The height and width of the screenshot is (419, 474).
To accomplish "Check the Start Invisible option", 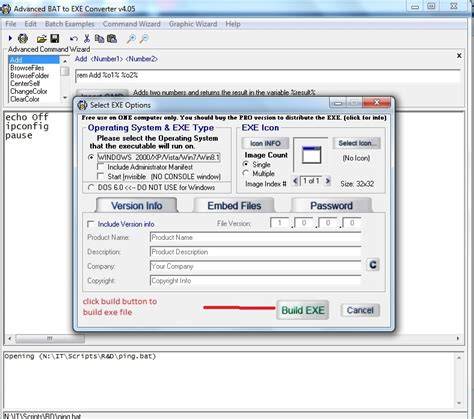I will tap(100, 176).
